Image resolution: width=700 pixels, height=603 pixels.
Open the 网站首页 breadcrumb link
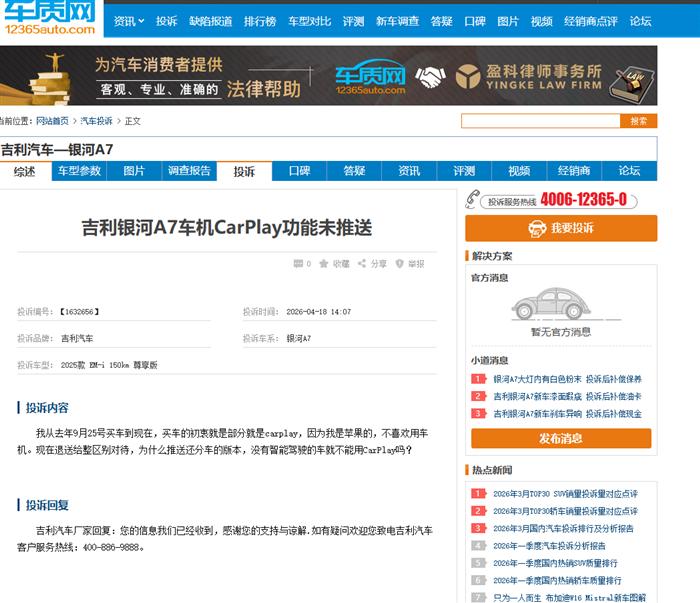pyautogui.click(x=52, y=121)
